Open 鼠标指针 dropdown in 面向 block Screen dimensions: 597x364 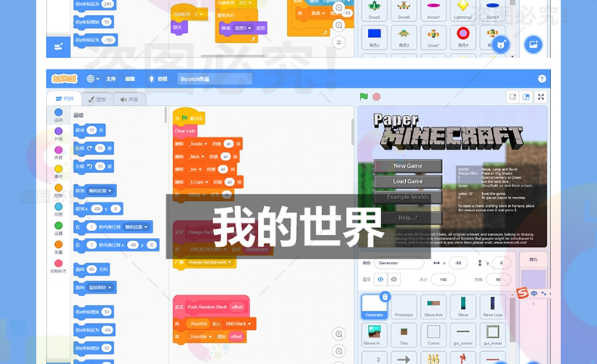101,288
